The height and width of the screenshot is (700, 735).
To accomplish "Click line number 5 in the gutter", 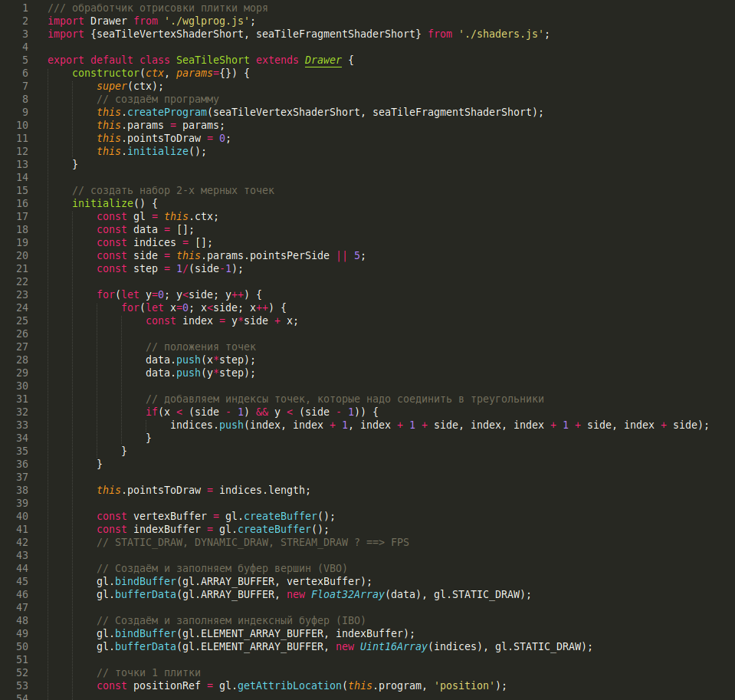I will click(25, 60).
